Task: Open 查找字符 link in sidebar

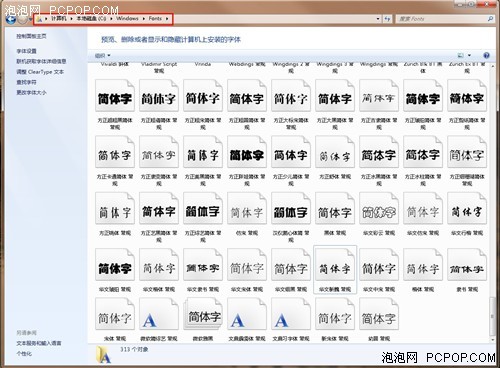Action: [26, 82]
